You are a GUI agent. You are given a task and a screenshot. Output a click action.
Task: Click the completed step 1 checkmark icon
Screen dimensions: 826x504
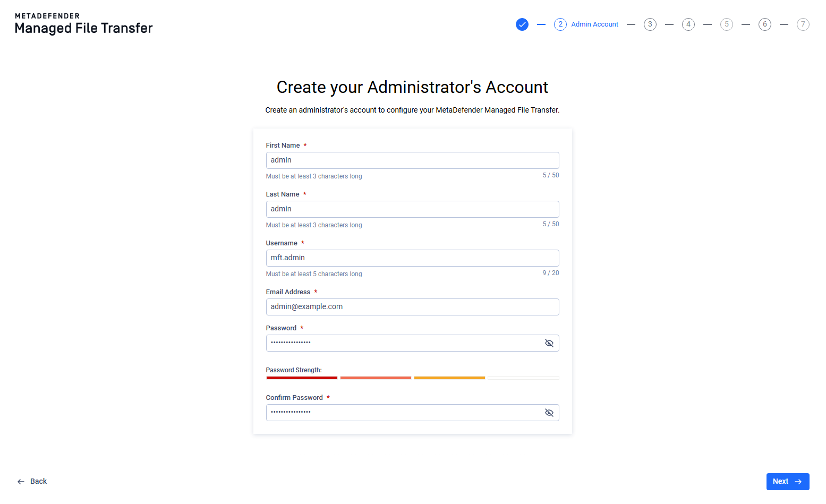[522, 24]
